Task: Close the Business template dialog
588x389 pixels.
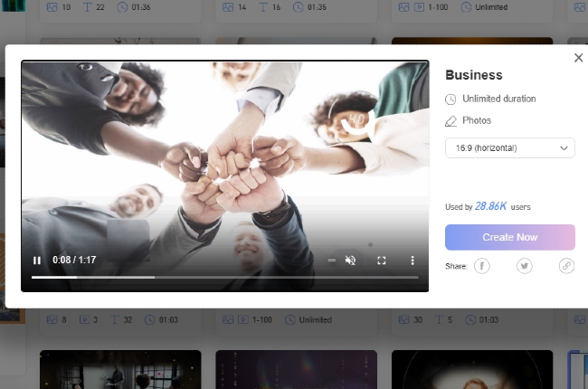Action: click(578, 58)
